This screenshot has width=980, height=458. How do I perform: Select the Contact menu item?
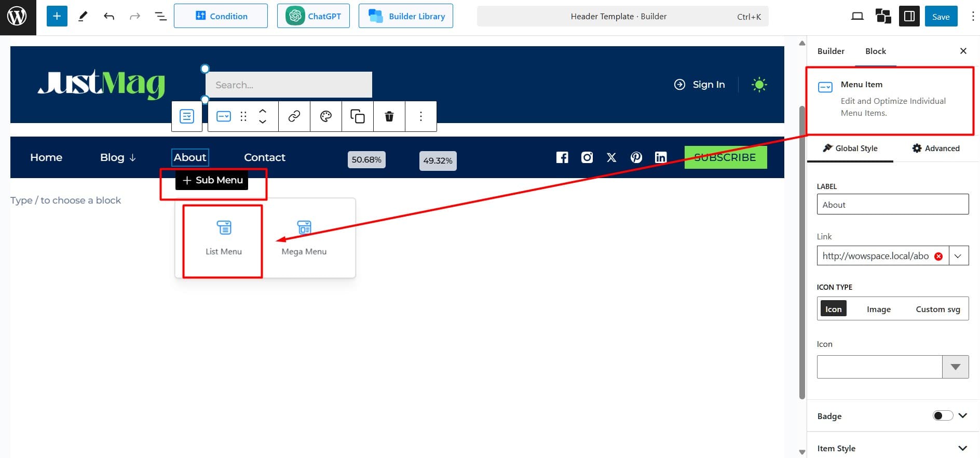pos(265,157)
